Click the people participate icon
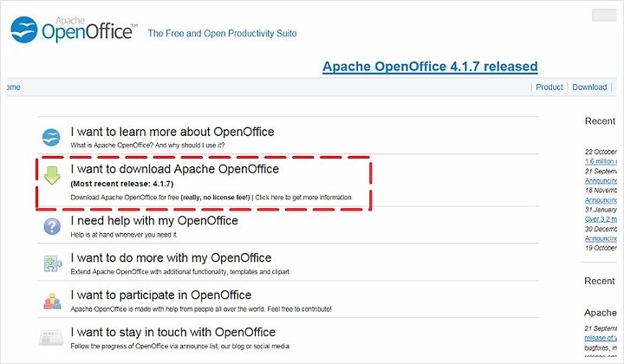The image size is (624, 364). coord(53,301)
